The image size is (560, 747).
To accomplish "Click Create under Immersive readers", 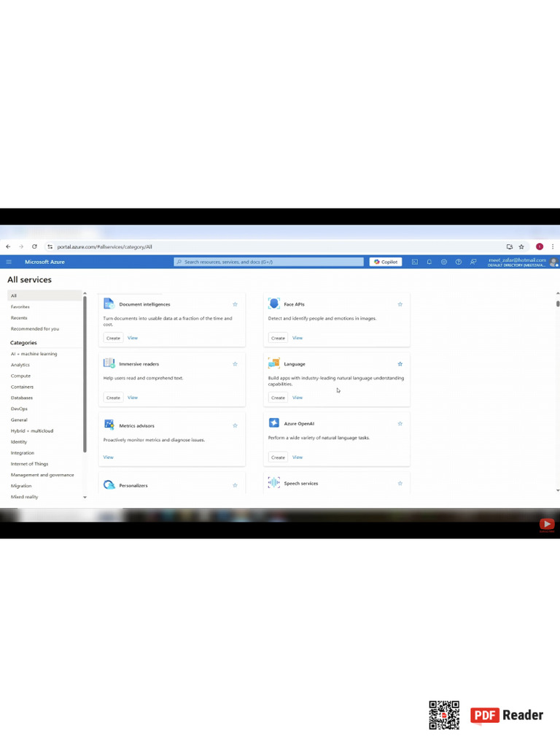I will (x=113, y=398).
